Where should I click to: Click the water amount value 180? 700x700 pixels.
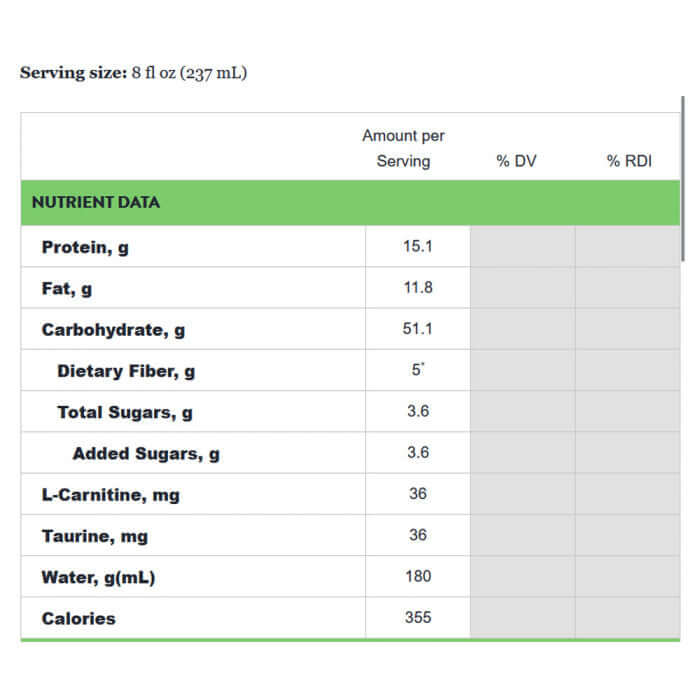coord(418,576)
